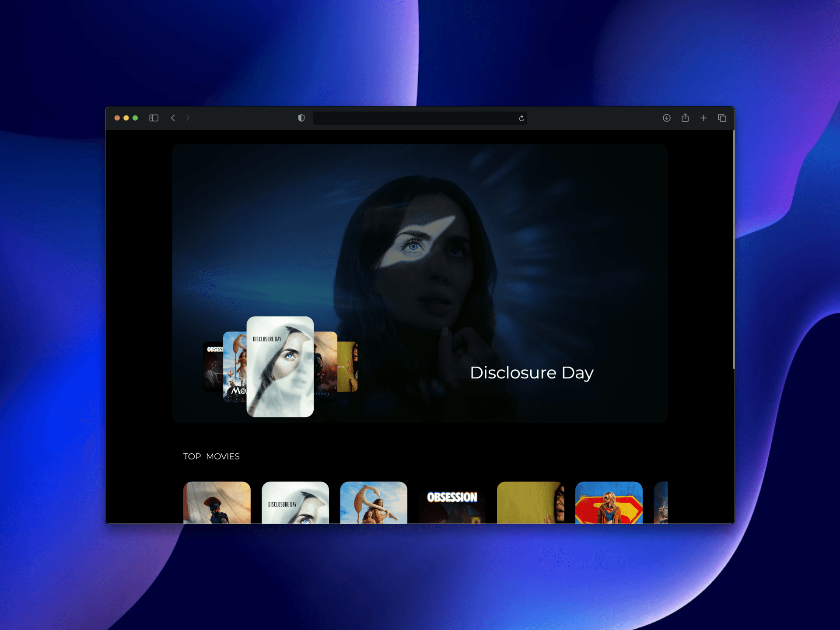This screenshot has height=630, width=840.
Task: Pick the Moana card in the hero carousel
Action: coord(235,367)
